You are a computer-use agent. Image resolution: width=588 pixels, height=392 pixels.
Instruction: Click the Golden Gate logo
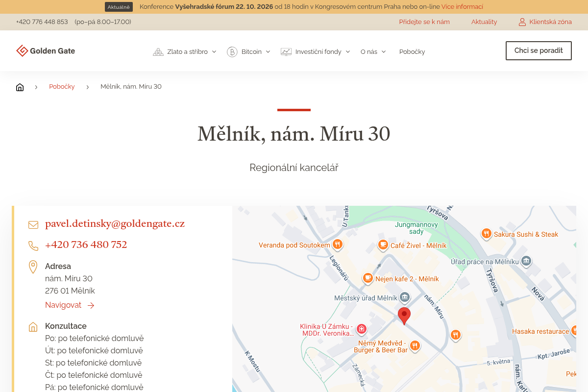pos(46,51)
